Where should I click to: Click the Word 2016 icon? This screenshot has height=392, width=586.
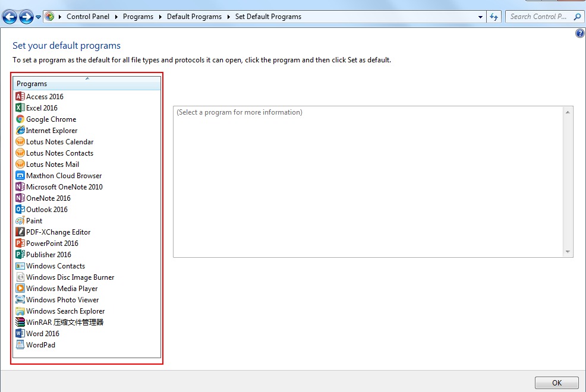pyautogui.click(x=20, y=333)
